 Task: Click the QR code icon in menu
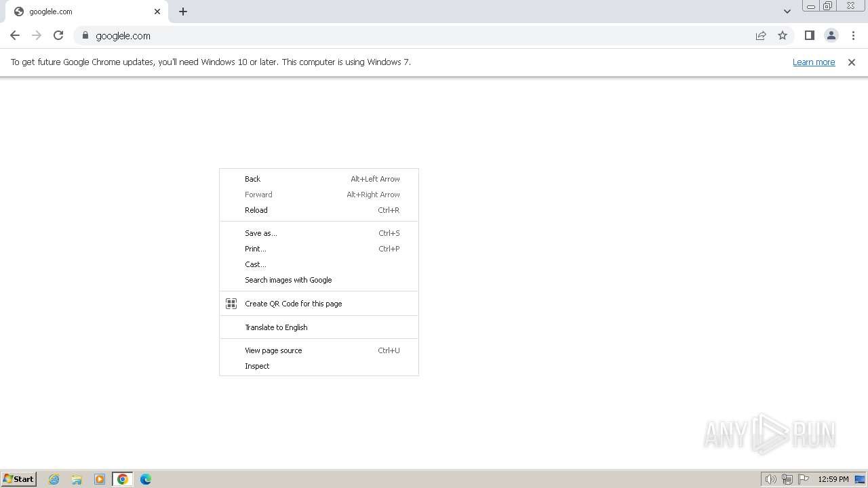point(231,304)
